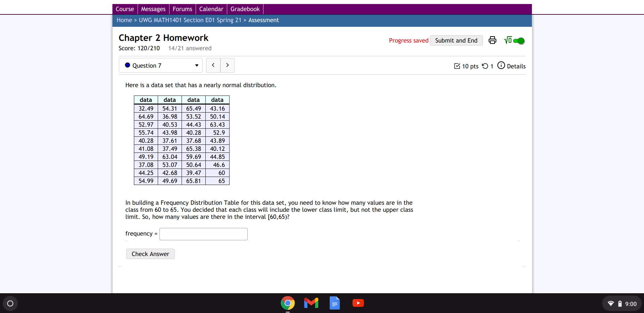Open Gmail from the taskbar
Screen dimensions: 644x313
pyautogui.click(x=311, y=303)
